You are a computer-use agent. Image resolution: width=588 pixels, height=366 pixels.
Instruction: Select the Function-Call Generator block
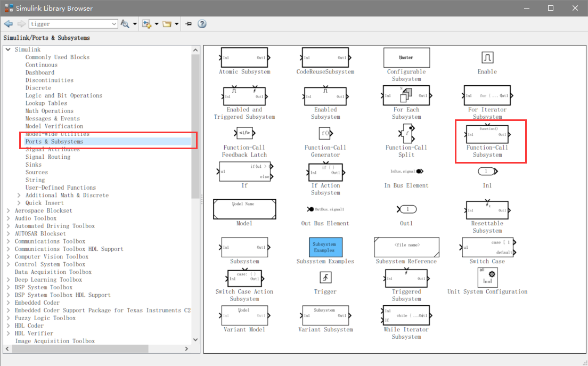click(325, 133)
